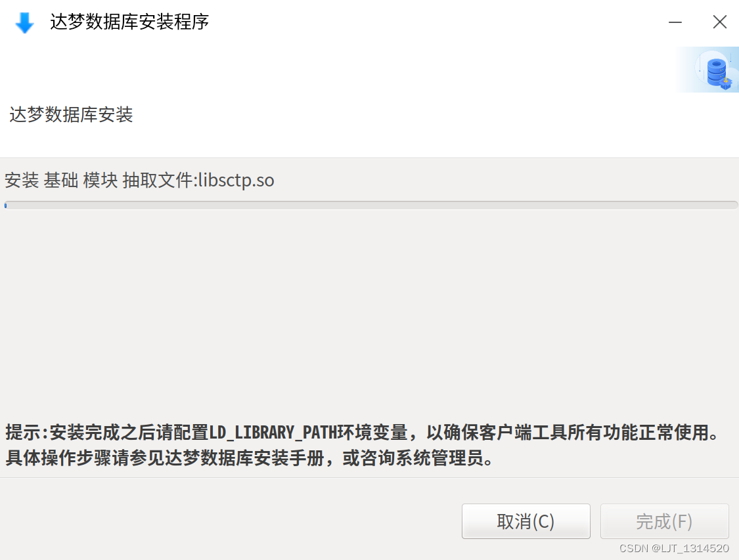The width and height of the screenshot is (739, 560).
Task: Click the blue download arrow title icon
Action: click(x=24, y=22)
